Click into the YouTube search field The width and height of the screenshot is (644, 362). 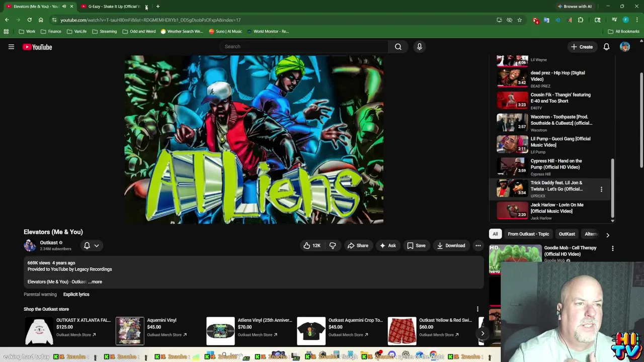point(303,47)
